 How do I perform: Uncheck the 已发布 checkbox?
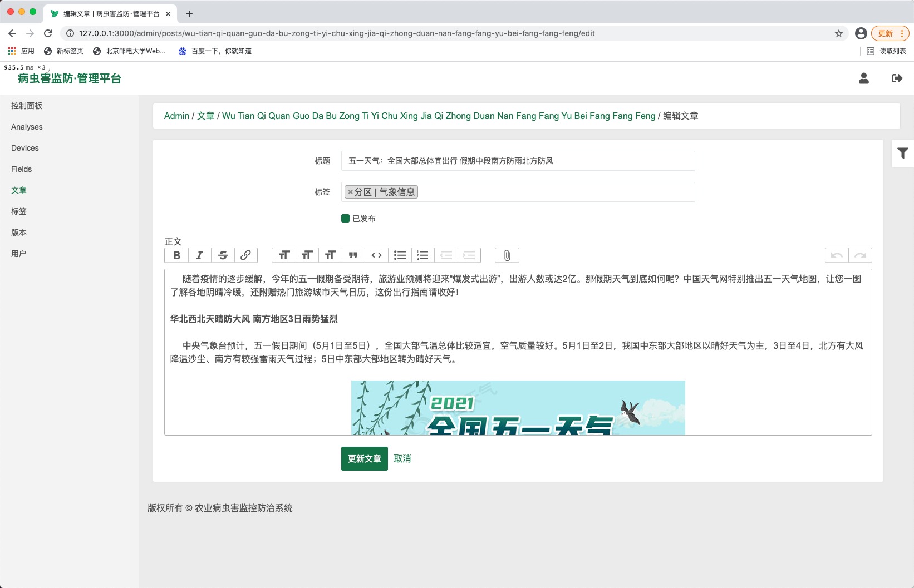(345, 218)
